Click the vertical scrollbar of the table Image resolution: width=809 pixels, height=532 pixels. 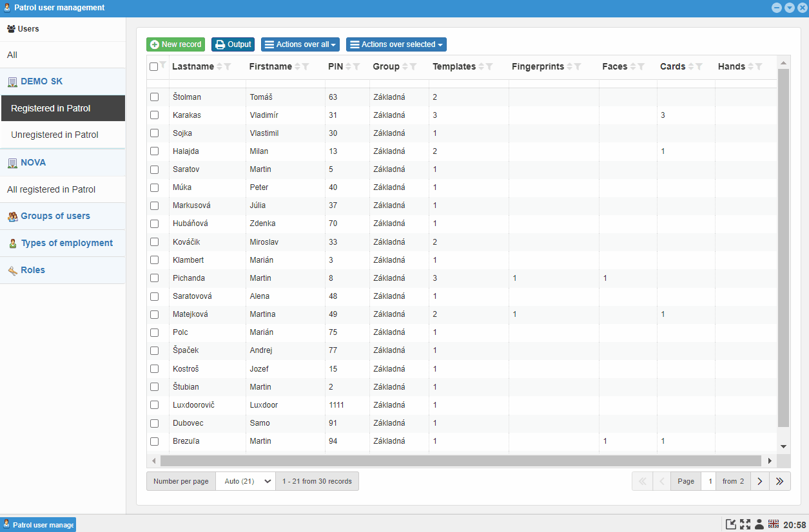coord(783,248)
